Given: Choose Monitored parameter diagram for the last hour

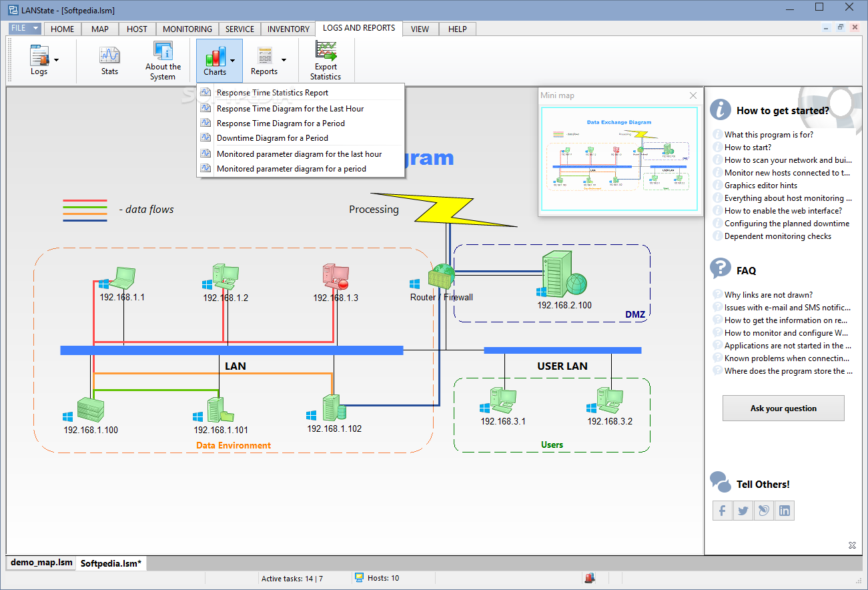Looking at the screenshot, I should [x=300, y=154].
